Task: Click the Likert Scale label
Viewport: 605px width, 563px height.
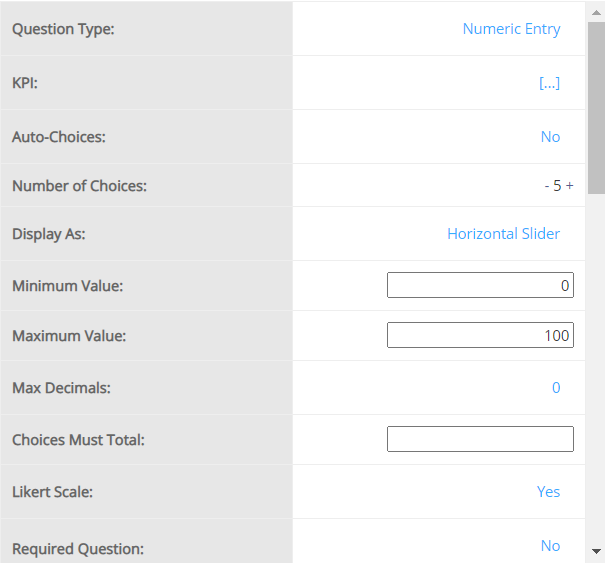Action: [x=52, y=492]
